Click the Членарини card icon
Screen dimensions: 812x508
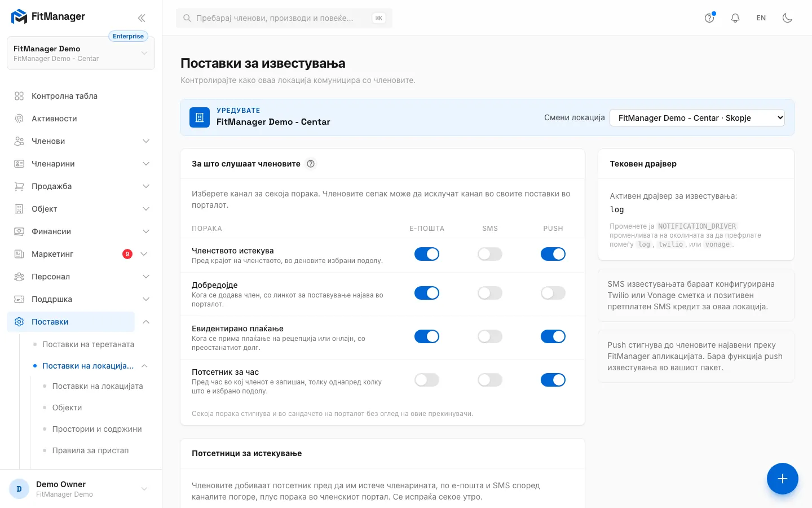[19, 164]
